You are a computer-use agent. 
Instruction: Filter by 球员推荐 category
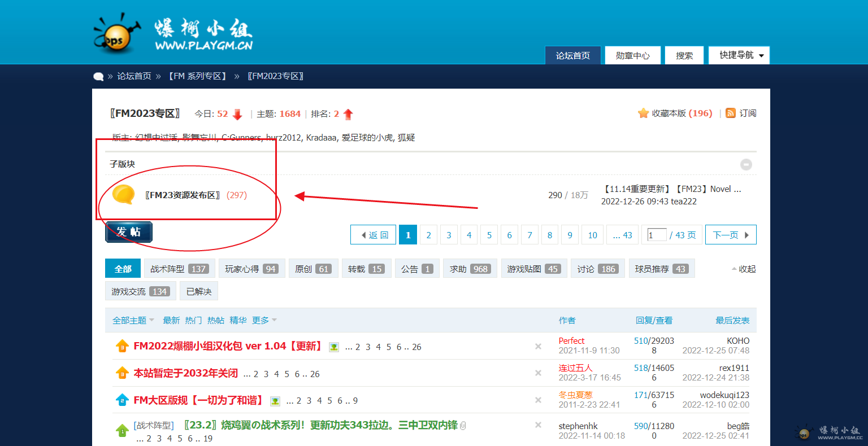(662, 269)
